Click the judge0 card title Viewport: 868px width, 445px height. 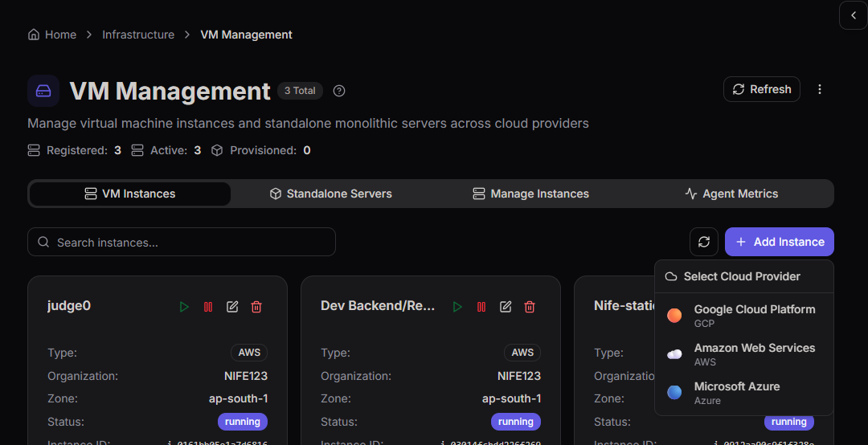point(69,305)
